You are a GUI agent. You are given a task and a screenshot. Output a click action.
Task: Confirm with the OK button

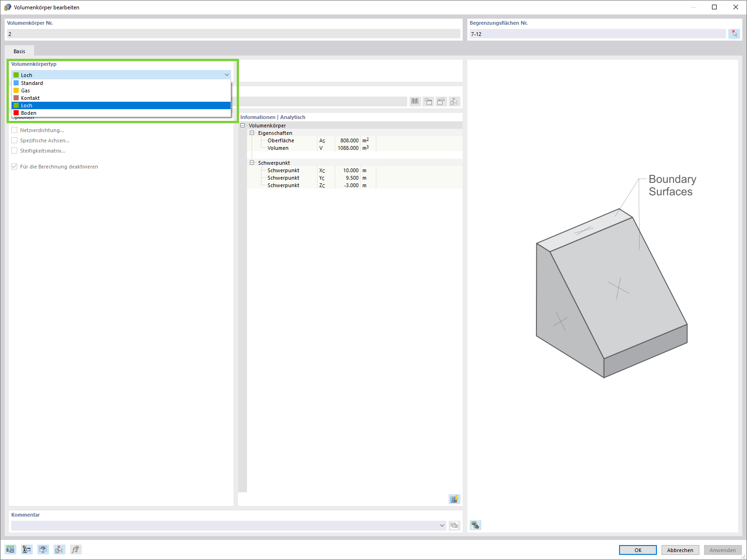point(638,550)
